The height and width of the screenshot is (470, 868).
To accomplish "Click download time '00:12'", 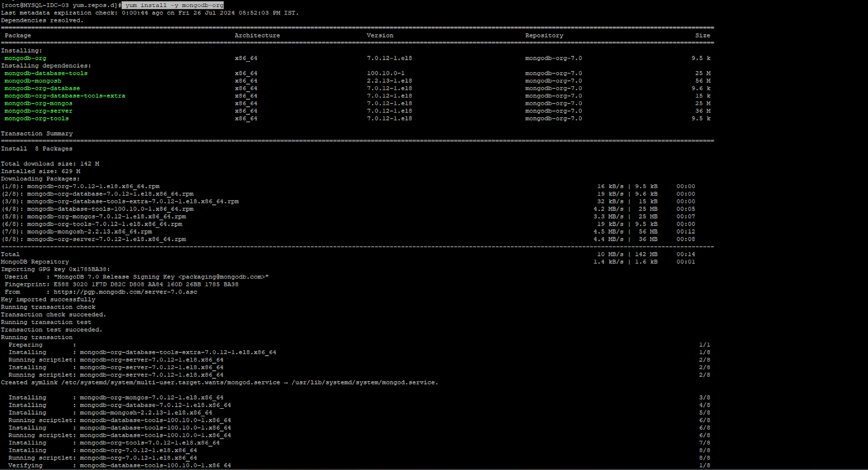I will tap(686, 232).
